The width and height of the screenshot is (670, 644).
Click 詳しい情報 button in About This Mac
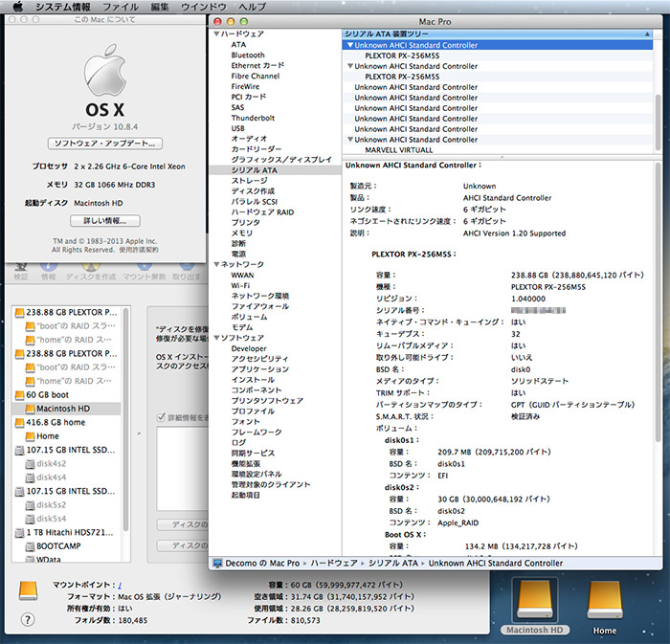click(105, 221)
